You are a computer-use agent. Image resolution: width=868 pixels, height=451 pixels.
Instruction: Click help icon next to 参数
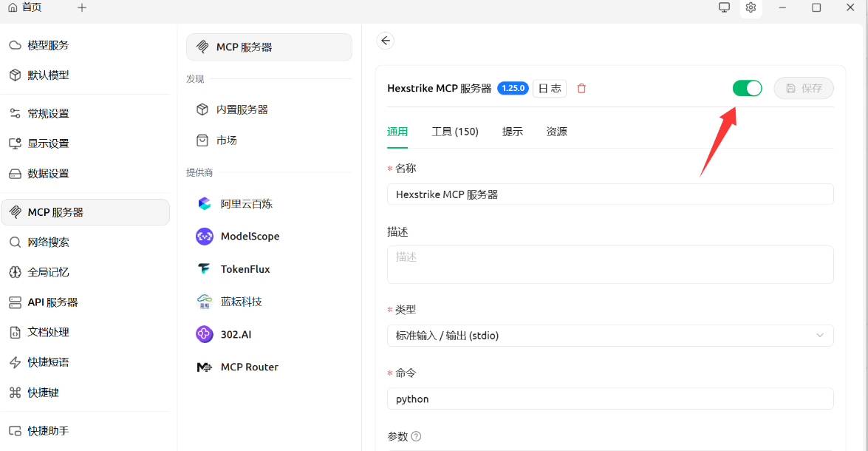tap(416, 436)
